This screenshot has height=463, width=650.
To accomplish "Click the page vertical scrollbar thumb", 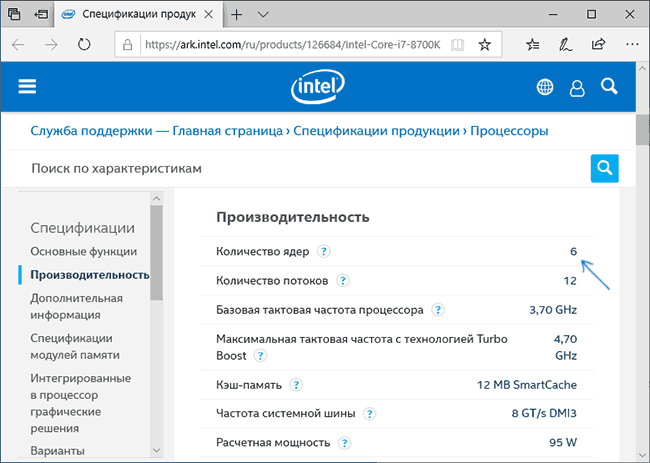I will 643,129.
